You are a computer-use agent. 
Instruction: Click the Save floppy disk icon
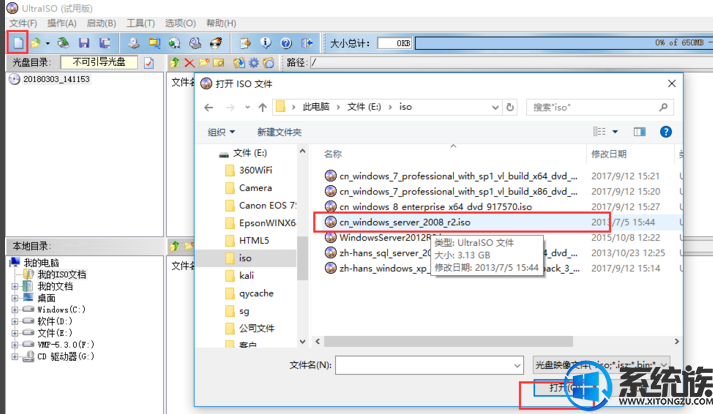(x=84, y=43)
